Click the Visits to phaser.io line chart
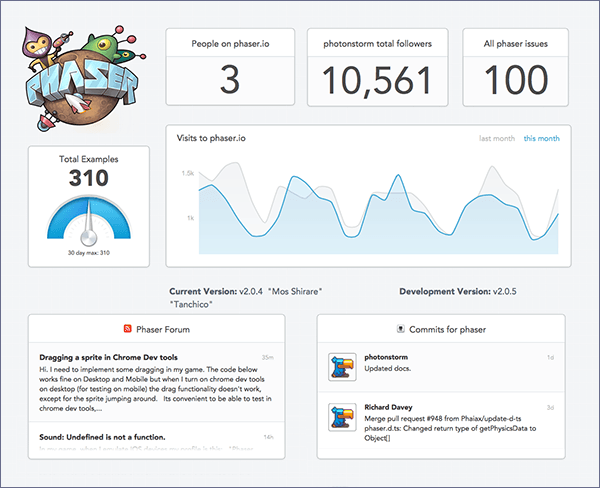This screenshot has height=488, width=600. 378,208
